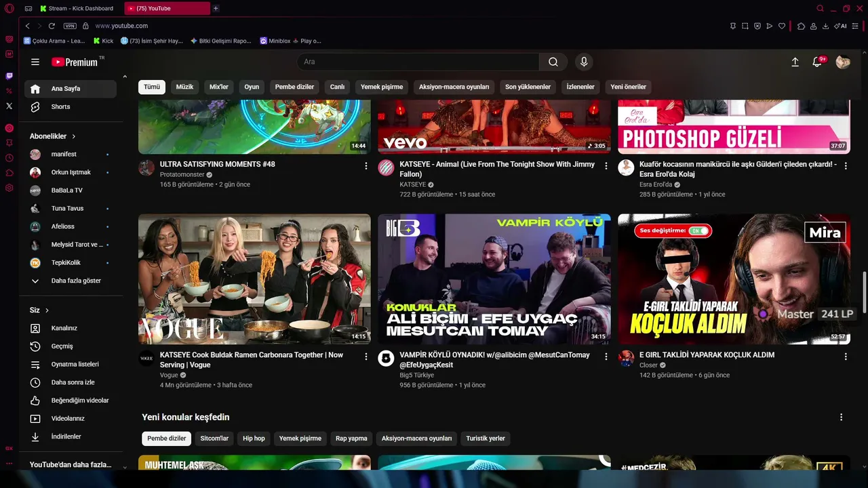
Task: Toggle the VPN badge in address bar
Action: click(x=70, y=26)
